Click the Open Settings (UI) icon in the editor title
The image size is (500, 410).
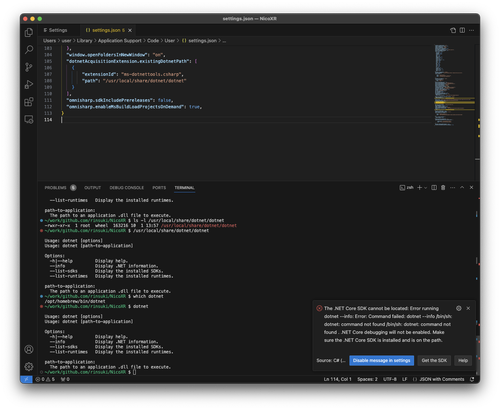pos(453,30)
